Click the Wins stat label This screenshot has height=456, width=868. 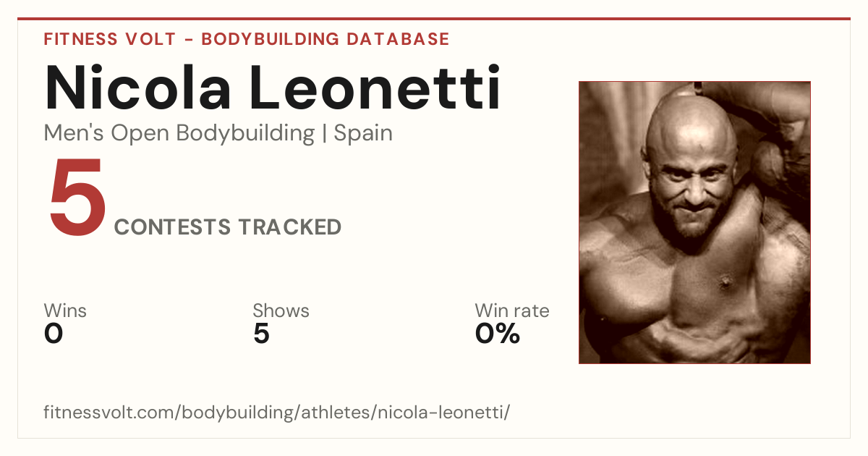(x=65, y=311)
